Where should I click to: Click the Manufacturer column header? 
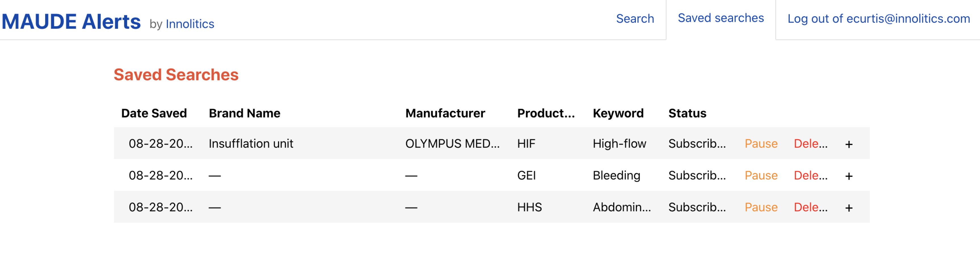[445, 113]
